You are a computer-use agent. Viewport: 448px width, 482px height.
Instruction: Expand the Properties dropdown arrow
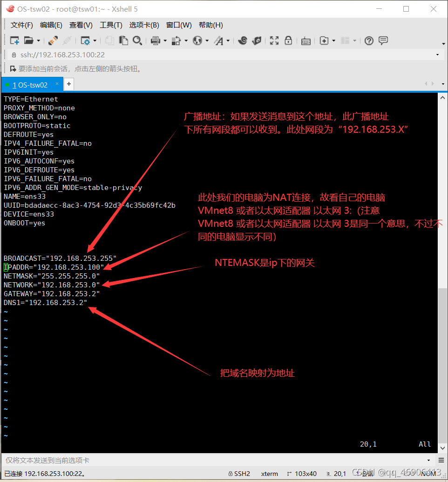(x=95, y=41)
